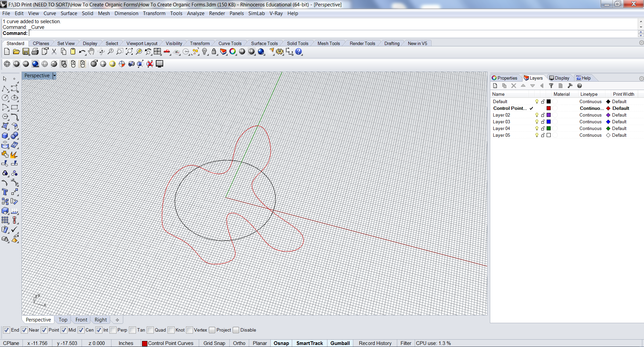The image size is (644, 347).
Task: Click the New Layer icon in Layers panel
Action: click(x=495, y=86)
